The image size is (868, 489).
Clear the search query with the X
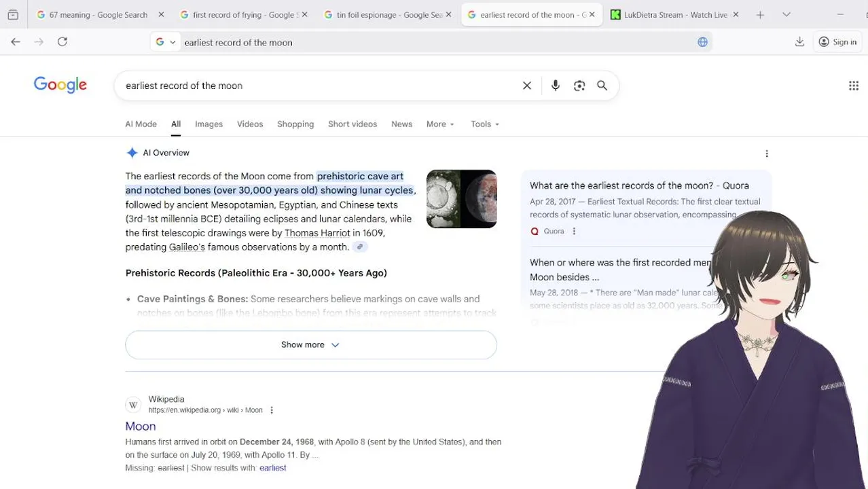coord(526,86)
